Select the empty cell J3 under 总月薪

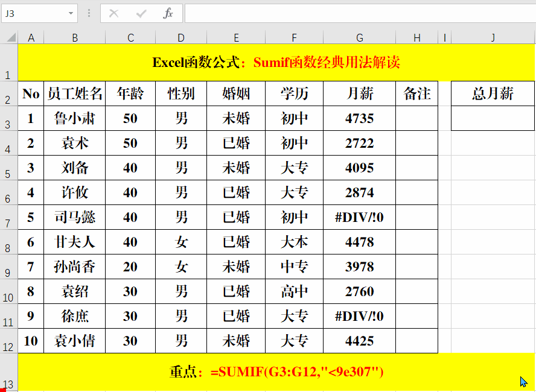click(493, 118)
